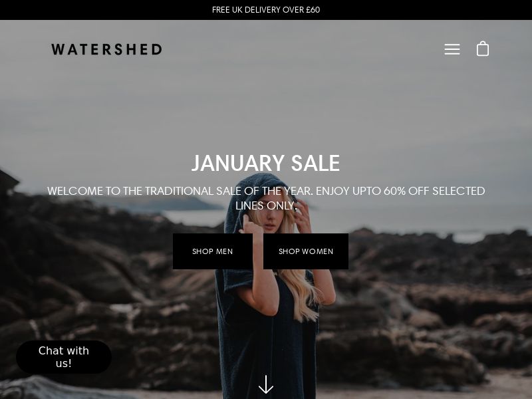Open the 'Chat with us!' widget

64,357
